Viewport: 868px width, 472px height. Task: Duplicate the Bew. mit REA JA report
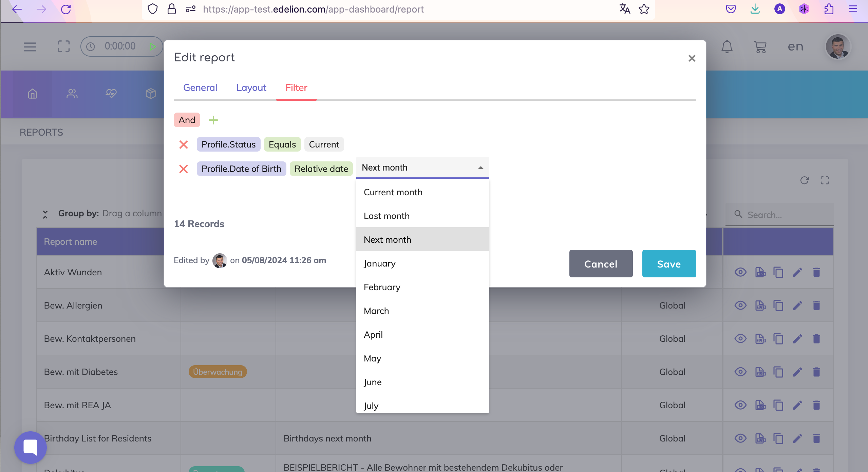point(778,405)
